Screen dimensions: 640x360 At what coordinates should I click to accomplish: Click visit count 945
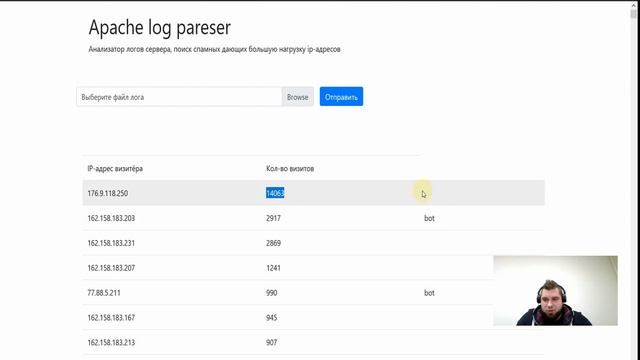point(271,318)
